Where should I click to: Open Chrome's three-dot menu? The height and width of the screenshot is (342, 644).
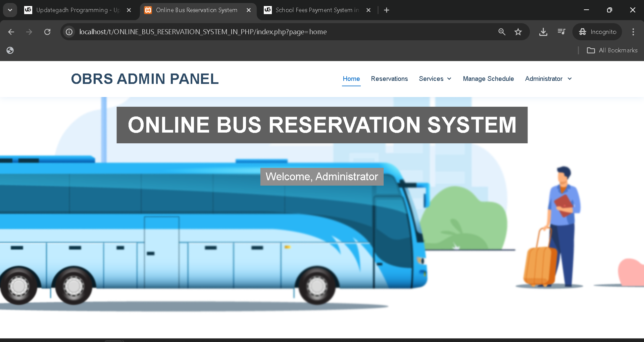(x=633, y=32)
